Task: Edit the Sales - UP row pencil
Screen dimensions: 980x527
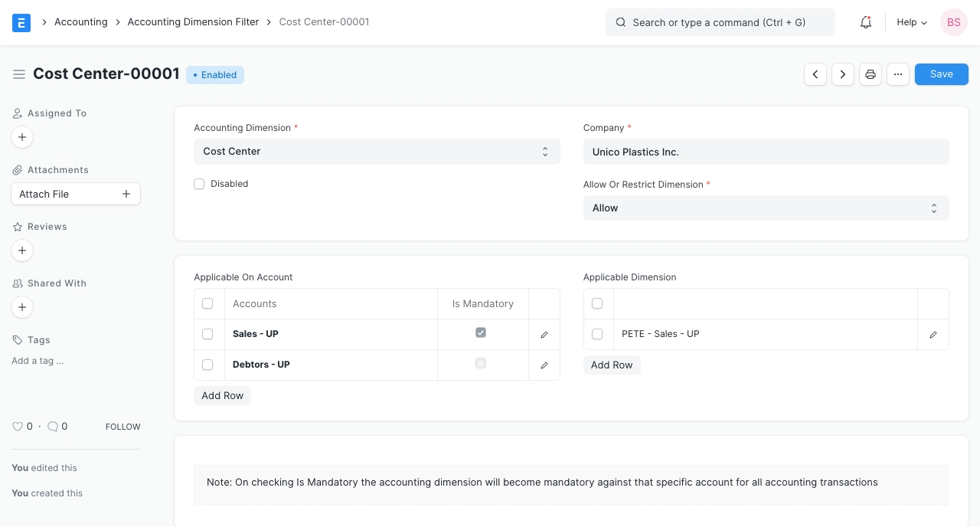Action: [544, 335]
